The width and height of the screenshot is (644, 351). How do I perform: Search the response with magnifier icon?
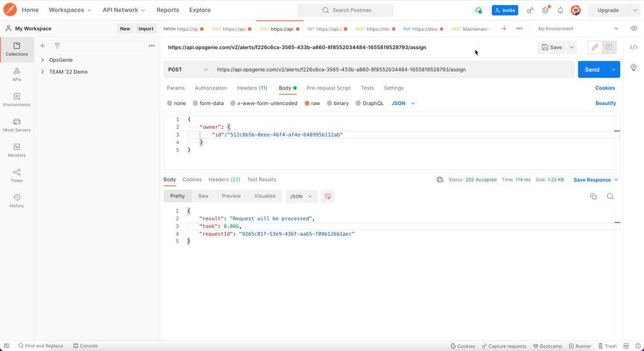click(x=610, y=196)
